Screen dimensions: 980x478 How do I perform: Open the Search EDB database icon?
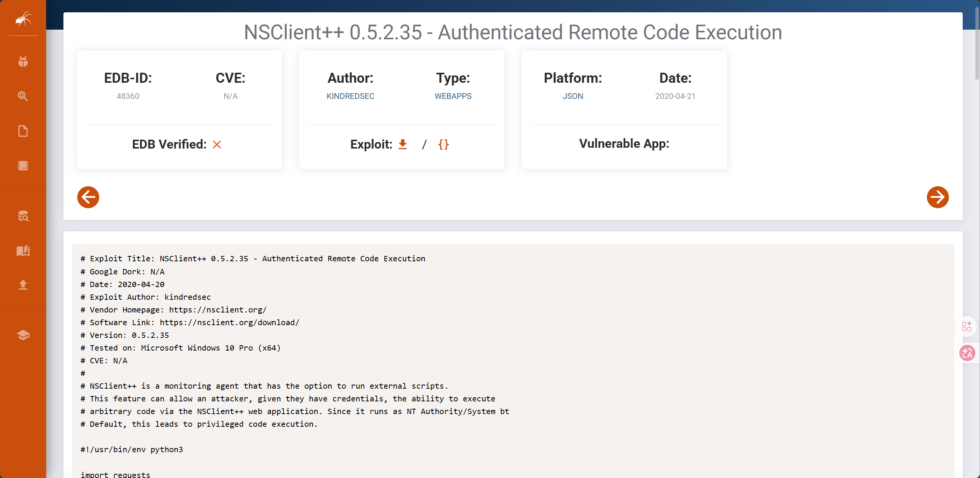point(23,216)
